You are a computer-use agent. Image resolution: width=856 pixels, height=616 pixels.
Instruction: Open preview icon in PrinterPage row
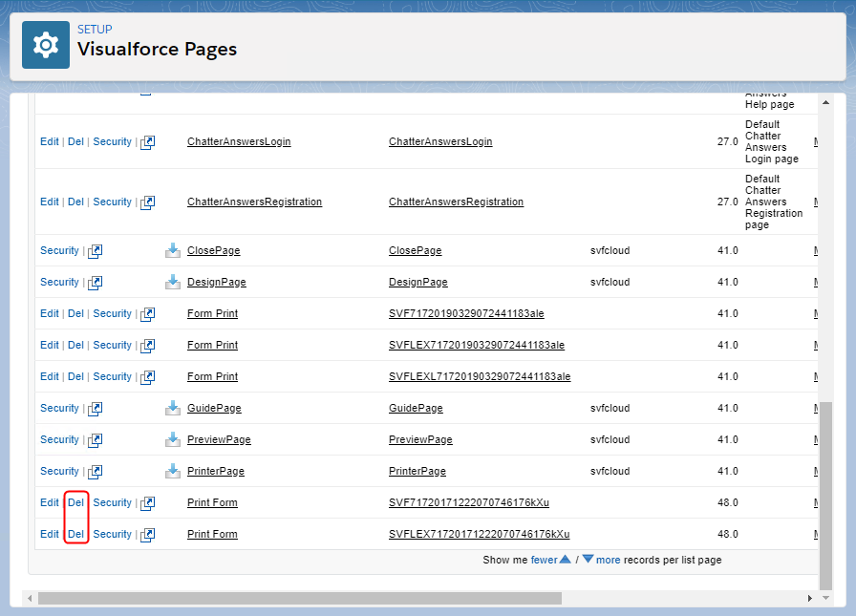pyautogui.click(x=95, y=472)
